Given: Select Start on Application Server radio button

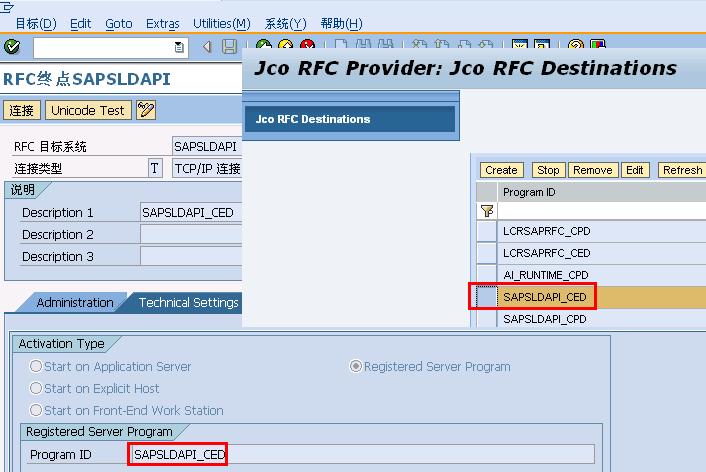Looking at the screenshot, I should pyautogui.click(x=36, y=366).
